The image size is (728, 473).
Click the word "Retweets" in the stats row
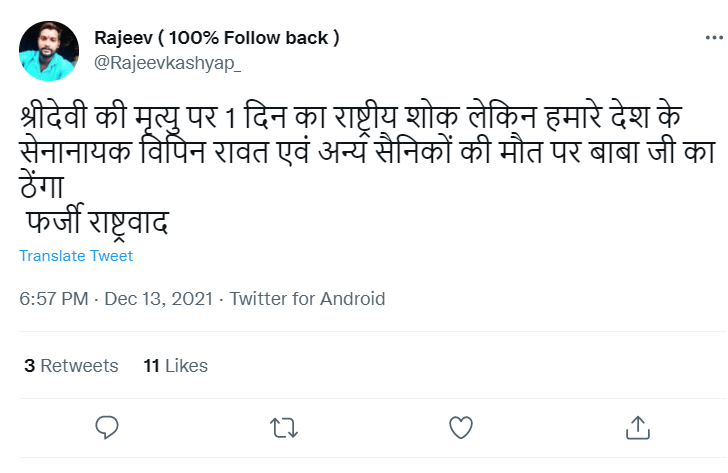tap(79, 366)
